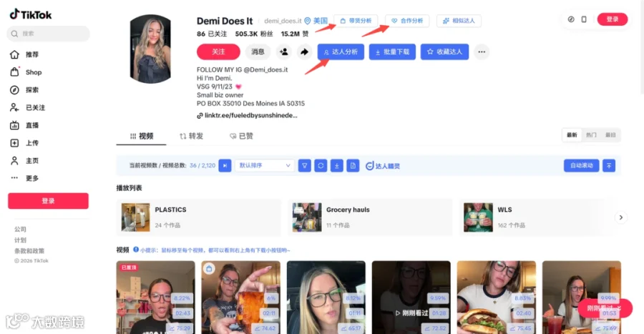Switch to the 已赞 tab
The height and width of the screenshot is (334, 644).
[241, 136]
